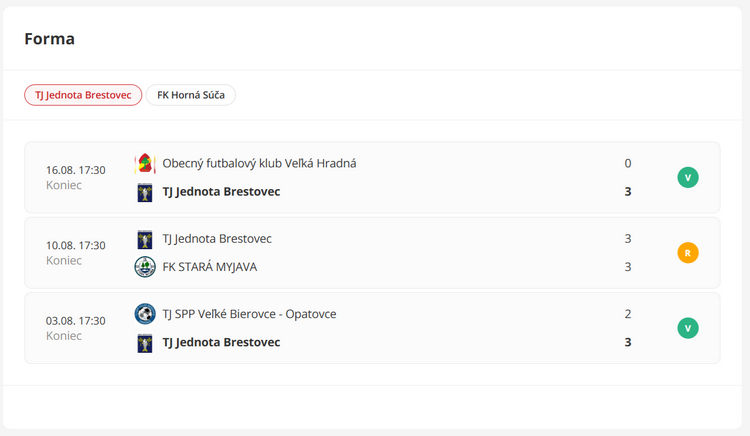Open the TJ SPP Veľké Bierovce - Opatovce link
The height and width of the screenshot is (436, 750).
pos(249,314)
